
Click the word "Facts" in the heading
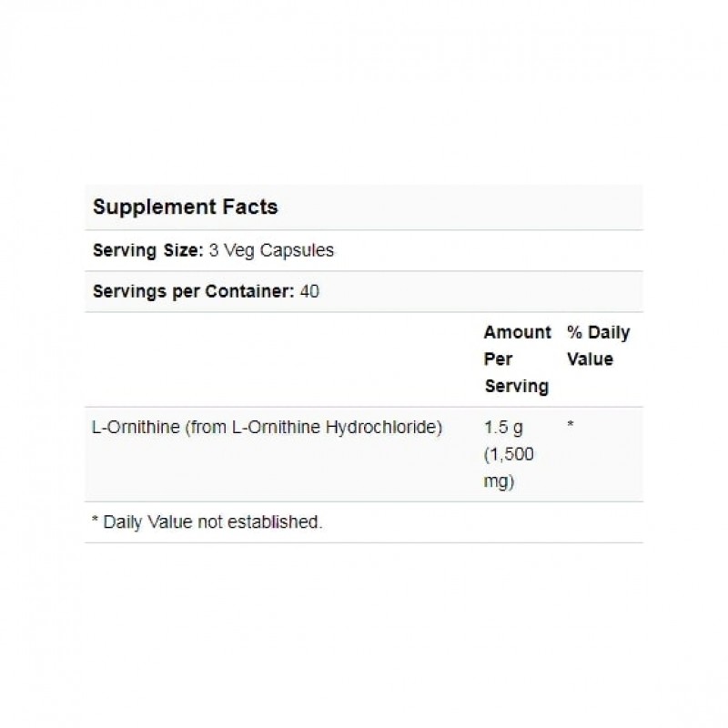249,207
